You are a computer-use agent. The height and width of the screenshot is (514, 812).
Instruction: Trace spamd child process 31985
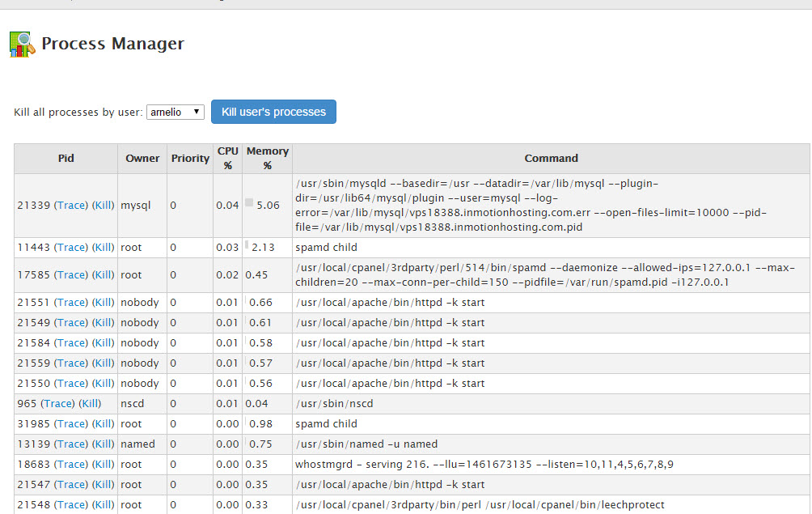71,424
